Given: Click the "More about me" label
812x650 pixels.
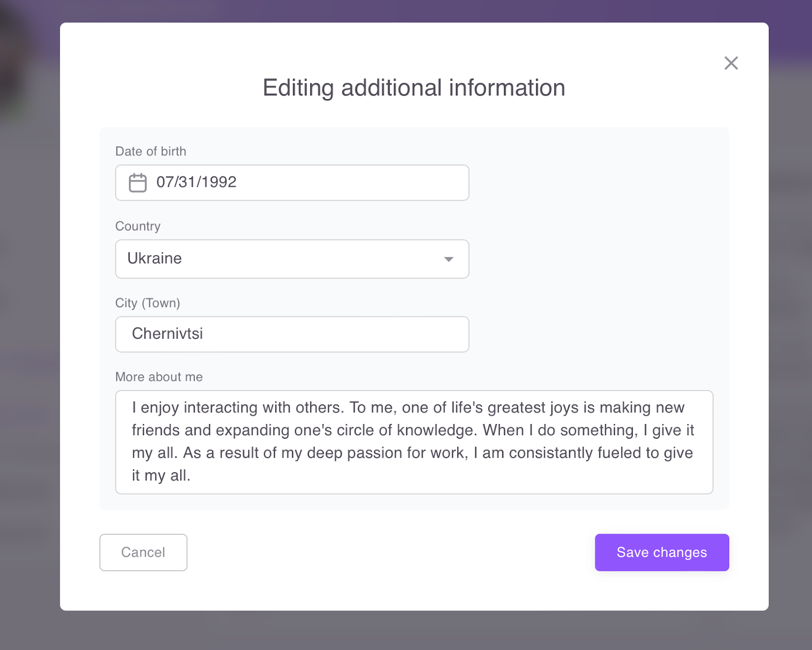Looking at the screenshot, I should [159, 377].
